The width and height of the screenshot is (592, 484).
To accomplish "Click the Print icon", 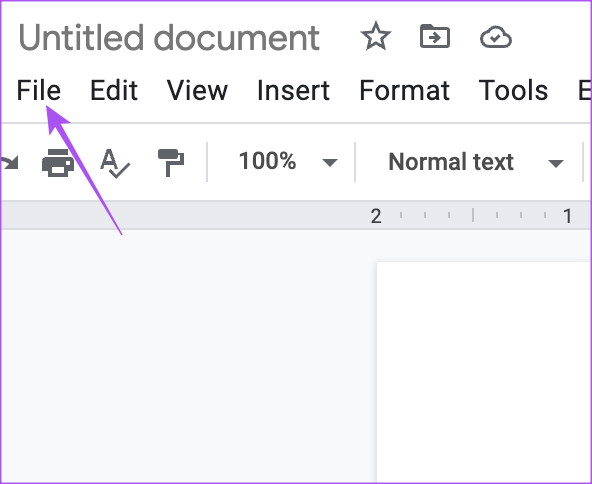I will (58, 163).
